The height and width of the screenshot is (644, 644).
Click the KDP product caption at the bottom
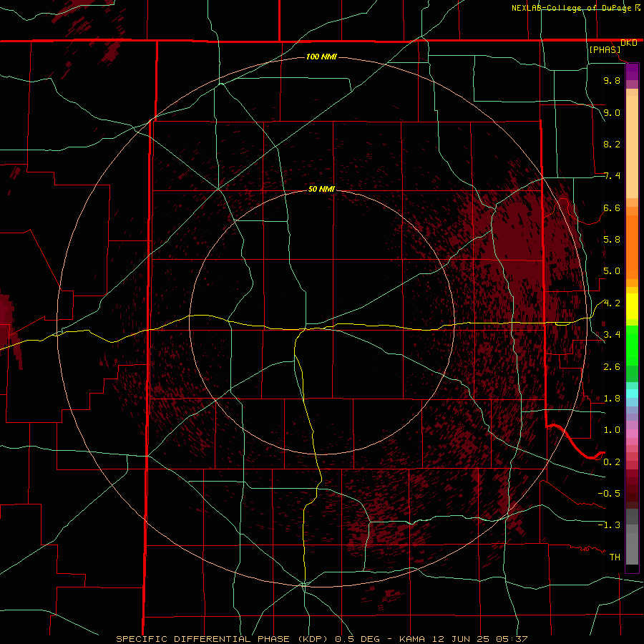coord(321,639)
